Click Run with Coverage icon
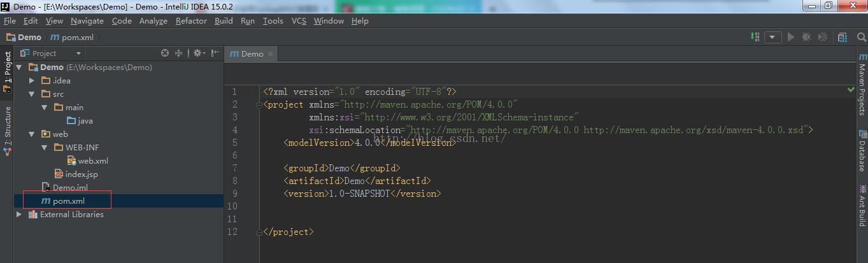The image size is (868, 263). [x=822, y=37]
